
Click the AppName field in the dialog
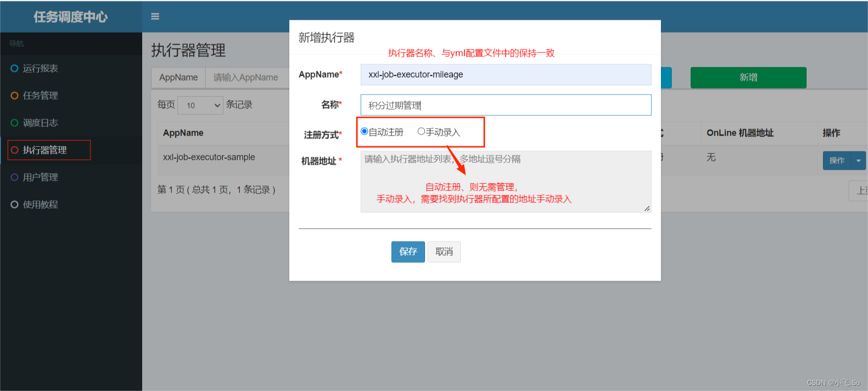tap(506, 75)
